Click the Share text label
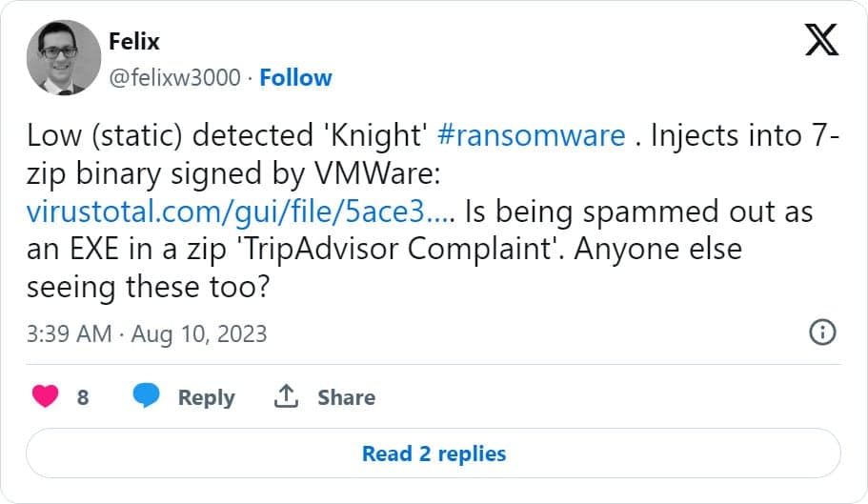868x504 pixels. click(346, 397)
